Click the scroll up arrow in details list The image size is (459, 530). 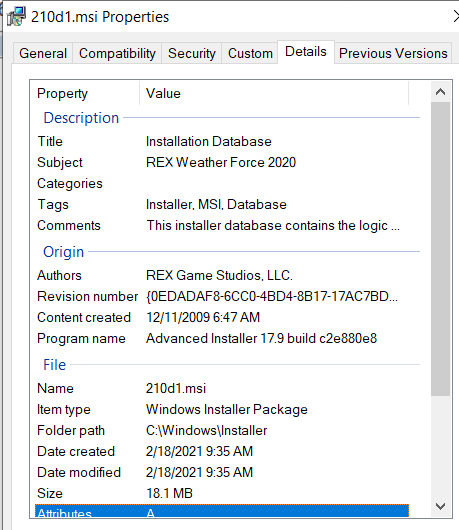(x=440, y=92)
